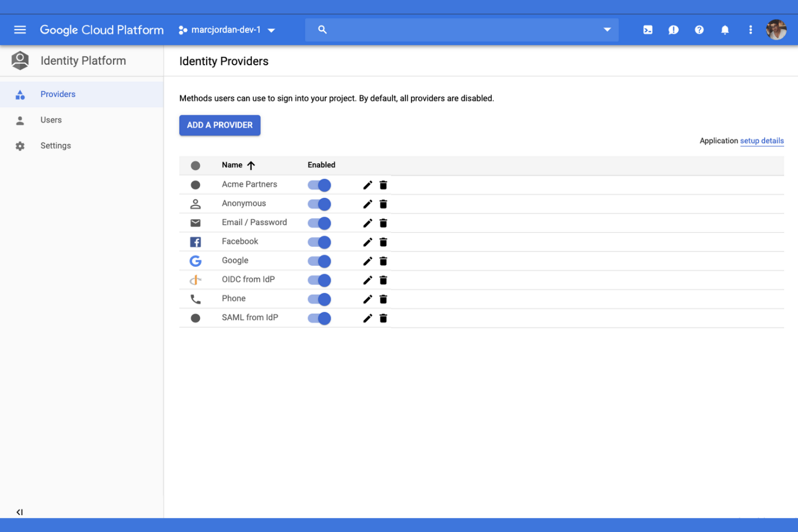Edit the Phone provider settings
This screenshot has height=532, width=798.
(367, 299)
